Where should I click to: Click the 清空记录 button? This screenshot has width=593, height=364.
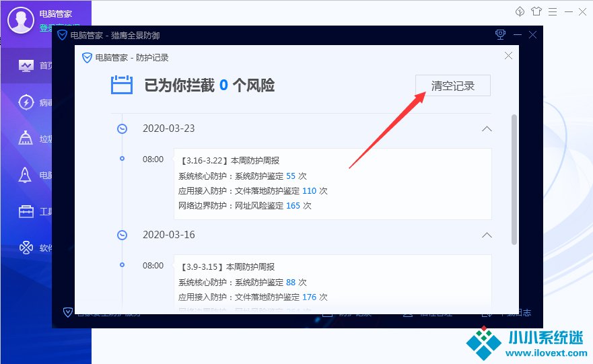[x=453, y=86]
